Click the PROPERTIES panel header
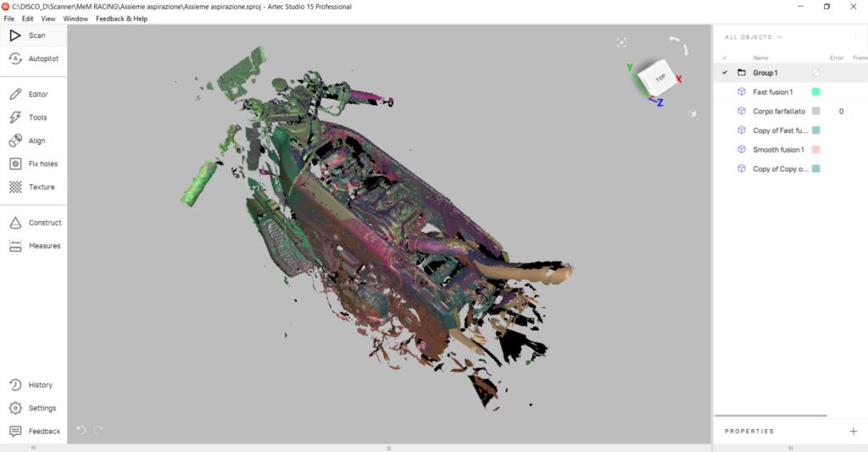The height and width of the screenshot is (452, 868). click(749, 431)
